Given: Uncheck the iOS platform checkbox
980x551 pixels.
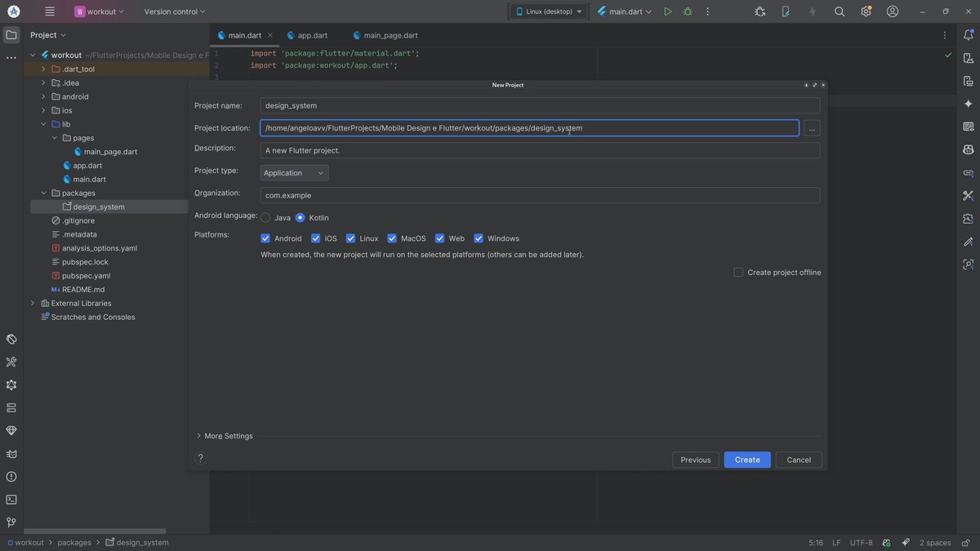Looking at the screenshot, I should [x=316, y=238].
